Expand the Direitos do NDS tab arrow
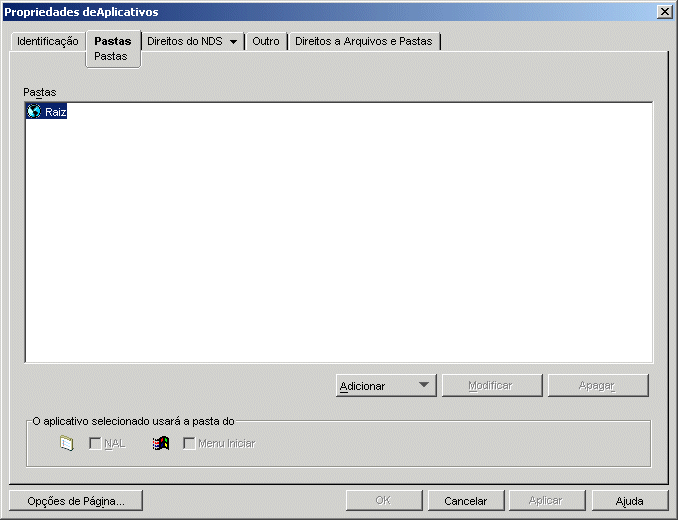Viewport: 678px width, 520px height. (x=233, y=42)
